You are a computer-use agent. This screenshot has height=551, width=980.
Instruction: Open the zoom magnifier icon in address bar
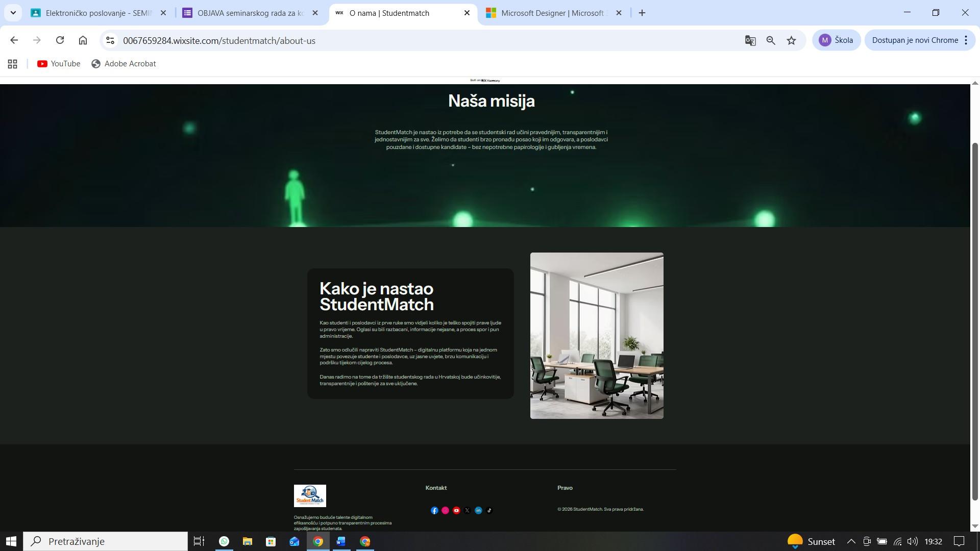click(x=771, y=40)
